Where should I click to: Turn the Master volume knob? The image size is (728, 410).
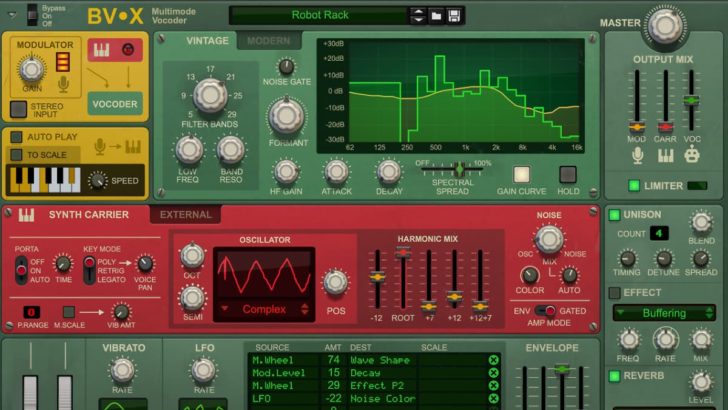point(665,26)
